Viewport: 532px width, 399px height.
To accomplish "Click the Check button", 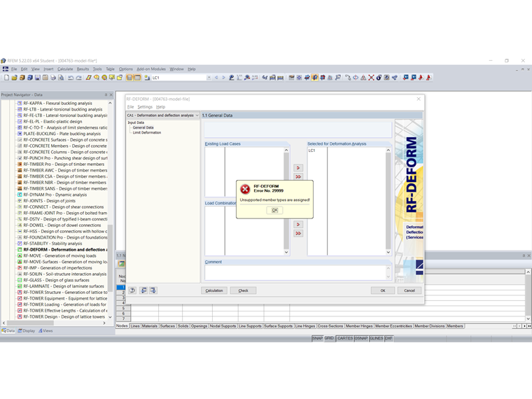I will 244,290.
